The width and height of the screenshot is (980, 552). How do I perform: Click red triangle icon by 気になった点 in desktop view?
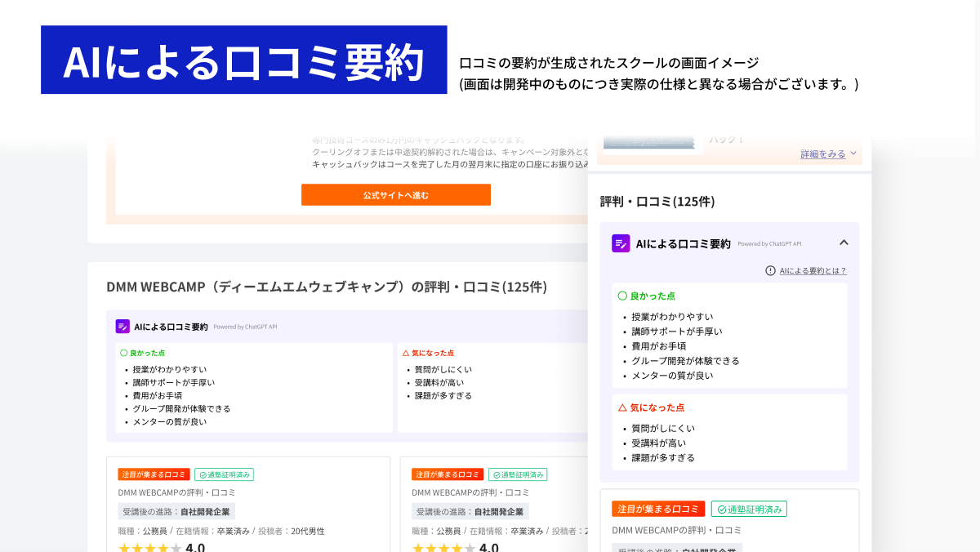pyautogui.click(x=406, y=353)
